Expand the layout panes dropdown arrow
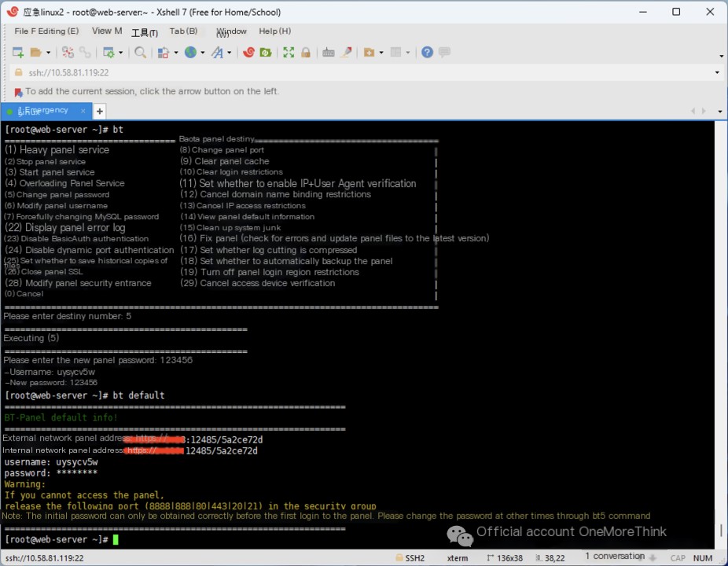Viewport: 728px width, 566px height. coord(408,53)
